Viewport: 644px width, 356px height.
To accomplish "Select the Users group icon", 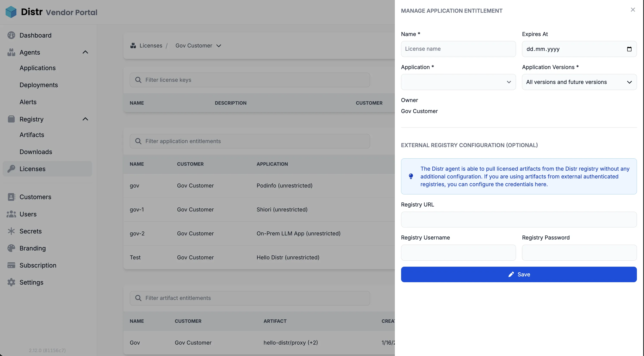I will click(11, 214).
